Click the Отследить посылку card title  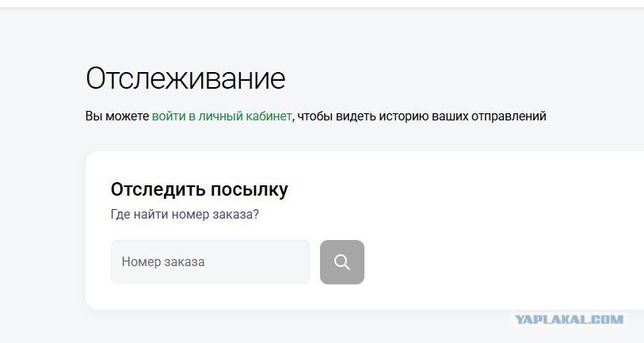coord(199,190)
